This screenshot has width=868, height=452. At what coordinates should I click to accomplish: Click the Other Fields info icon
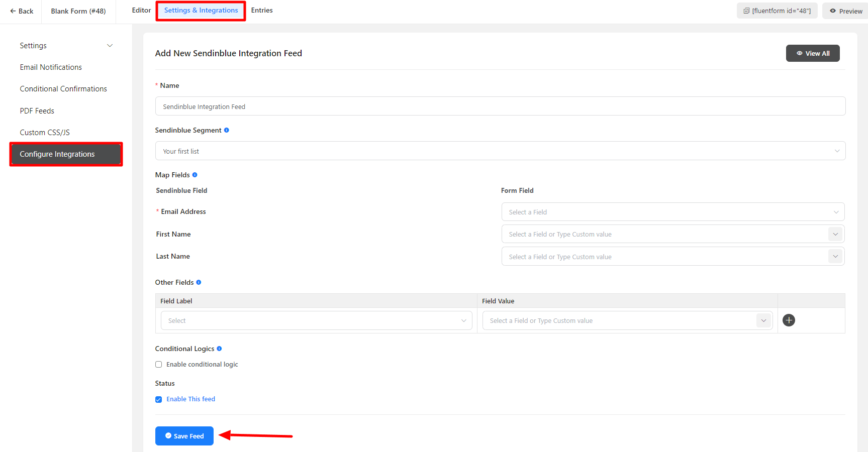199,282
